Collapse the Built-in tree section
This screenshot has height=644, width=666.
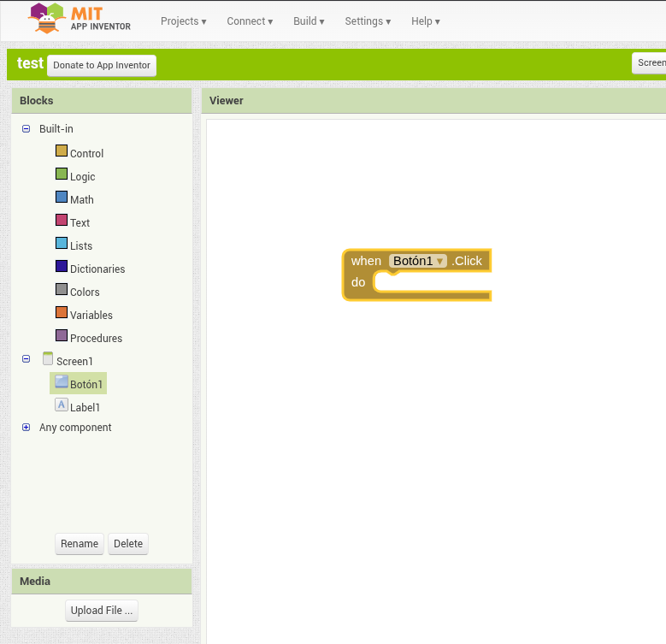click(26, 129)
